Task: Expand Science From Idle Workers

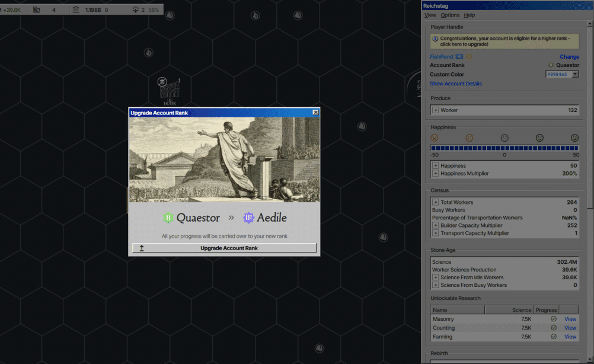Action: pos(435,277)
